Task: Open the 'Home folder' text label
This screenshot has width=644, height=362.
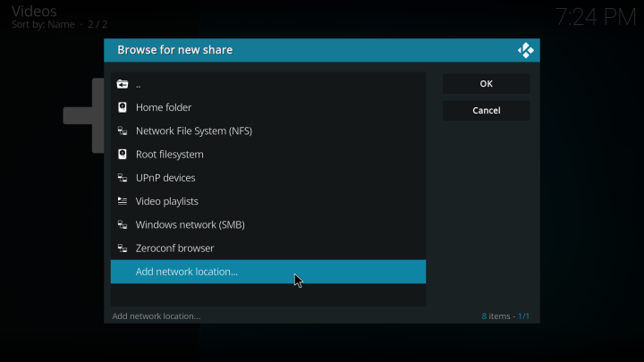Action: (164, 108)
